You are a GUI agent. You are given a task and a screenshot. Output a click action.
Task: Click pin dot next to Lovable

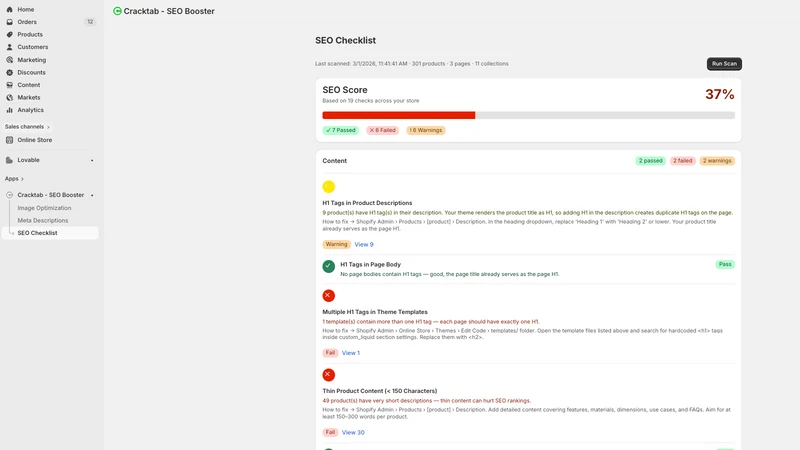coord(92,160)
